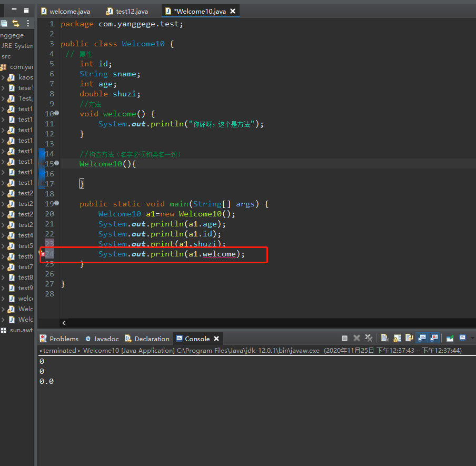Click the Java file icon beside test9

click(12, 288)
